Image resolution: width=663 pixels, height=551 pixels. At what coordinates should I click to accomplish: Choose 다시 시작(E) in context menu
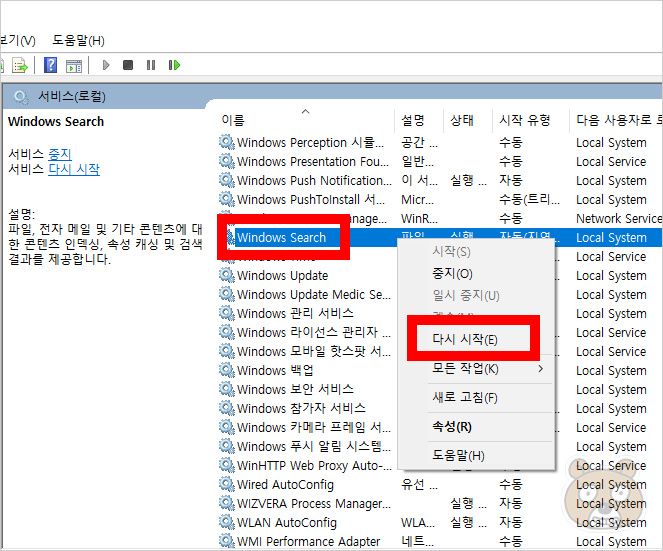tap(465, 339)
